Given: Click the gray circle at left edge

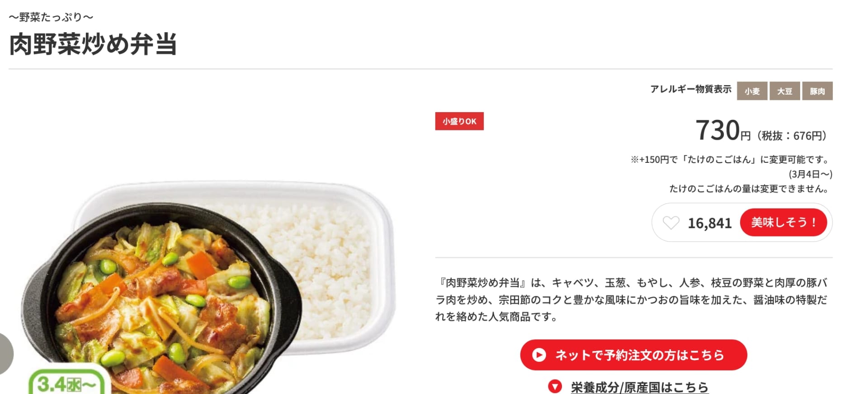Looking at the screenshot, I should [5, 354].
